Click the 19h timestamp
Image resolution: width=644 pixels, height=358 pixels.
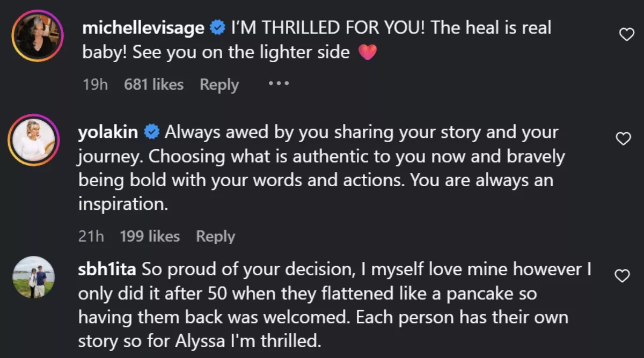point(95,84)
